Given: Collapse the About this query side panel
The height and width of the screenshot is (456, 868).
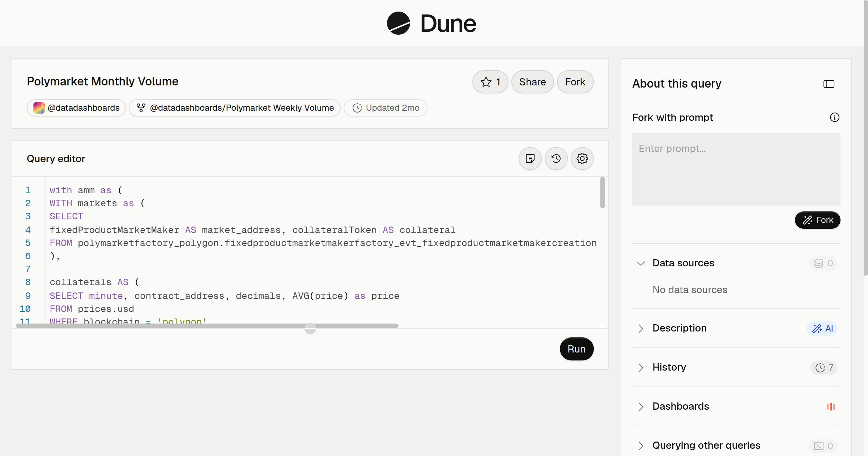Looking at the screenshot, I should pos(829,84).
